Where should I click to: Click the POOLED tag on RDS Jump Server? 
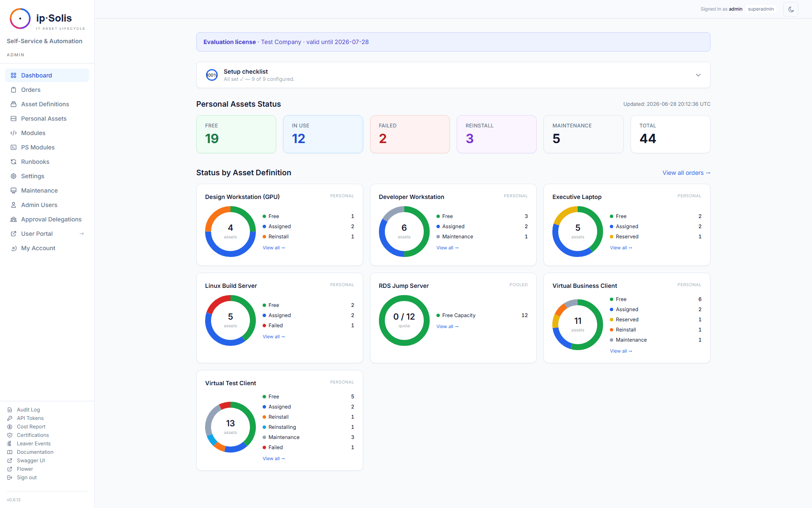[x=518, y=285]
